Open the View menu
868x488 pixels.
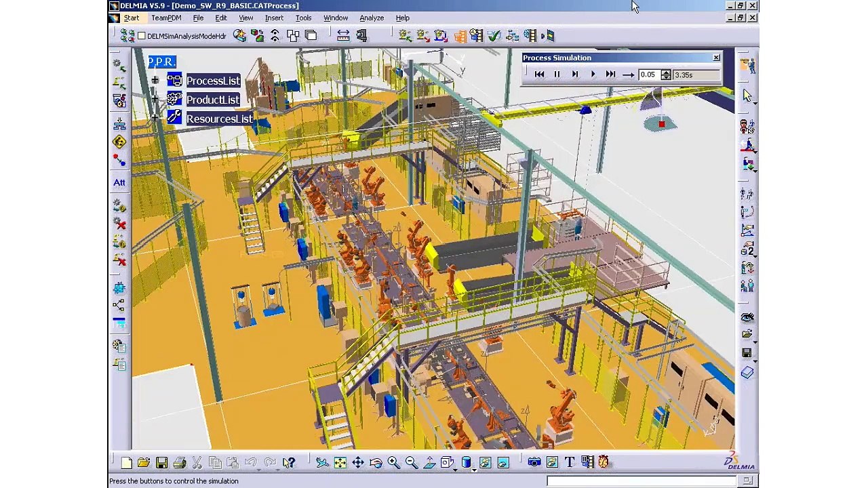coord(245,18)
